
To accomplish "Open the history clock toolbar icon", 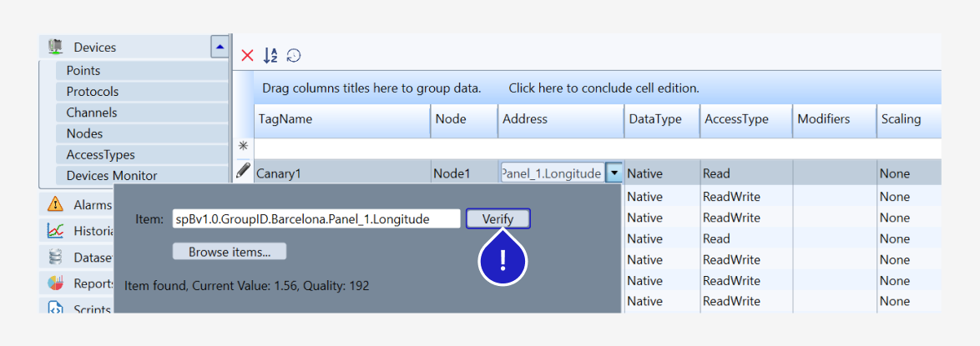I will click(x=294, y=56).
